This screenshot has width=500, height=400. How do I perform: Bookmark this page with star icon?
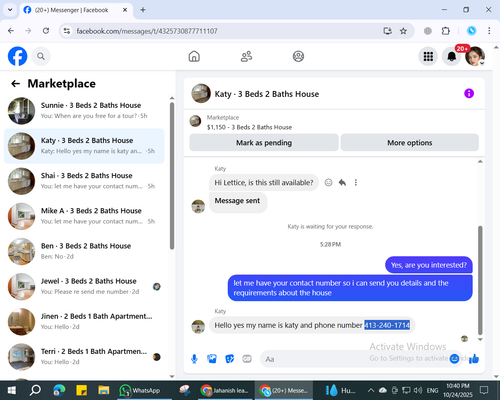coord(403,31)
